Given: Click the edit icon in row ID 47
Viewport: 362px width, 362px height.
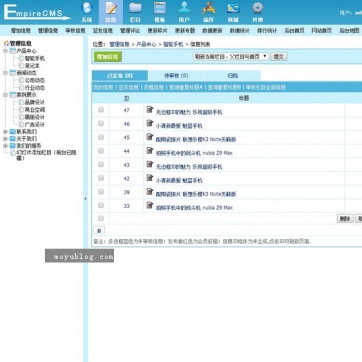Looking at the screenshot, I should click(x=150, y=109).
